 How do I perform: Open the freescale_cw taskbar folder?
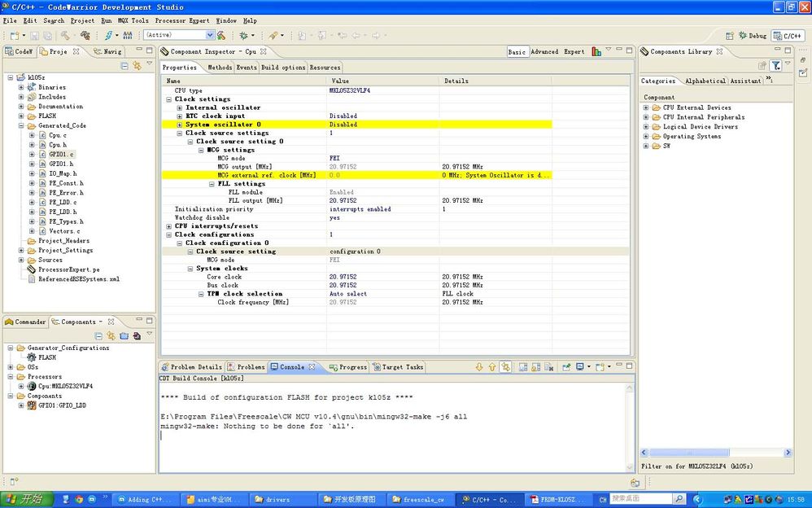(419, 499)
